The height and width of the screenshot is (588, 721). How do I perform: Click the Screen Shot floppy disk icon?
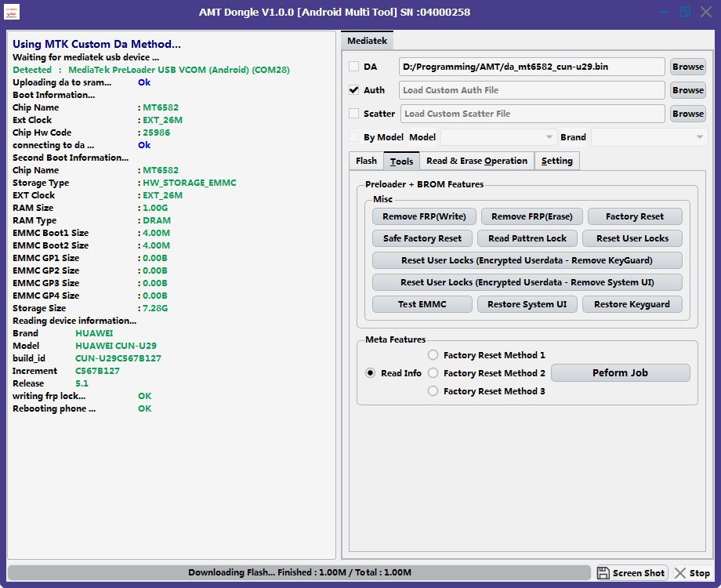coord(603,573)
